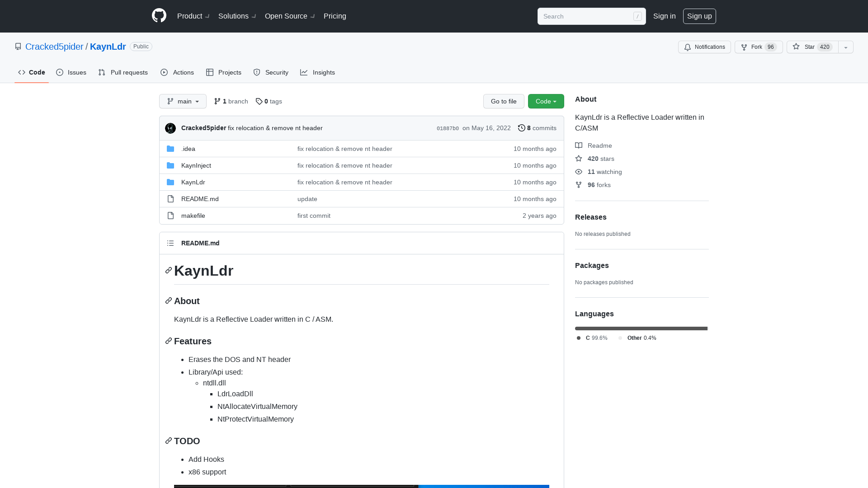Open the GitHub homepage logo
This screenshot has height=488, width=868.
(x=159, y=16)
